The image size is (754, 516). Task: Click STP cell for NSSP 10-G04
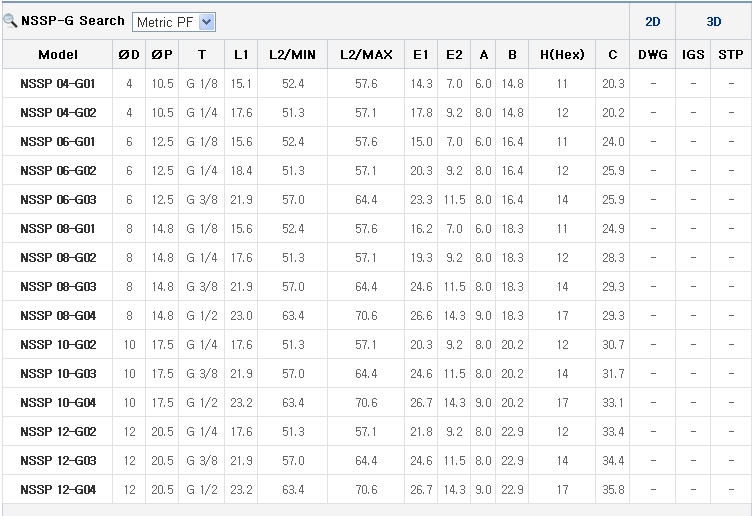click(730, 403)
